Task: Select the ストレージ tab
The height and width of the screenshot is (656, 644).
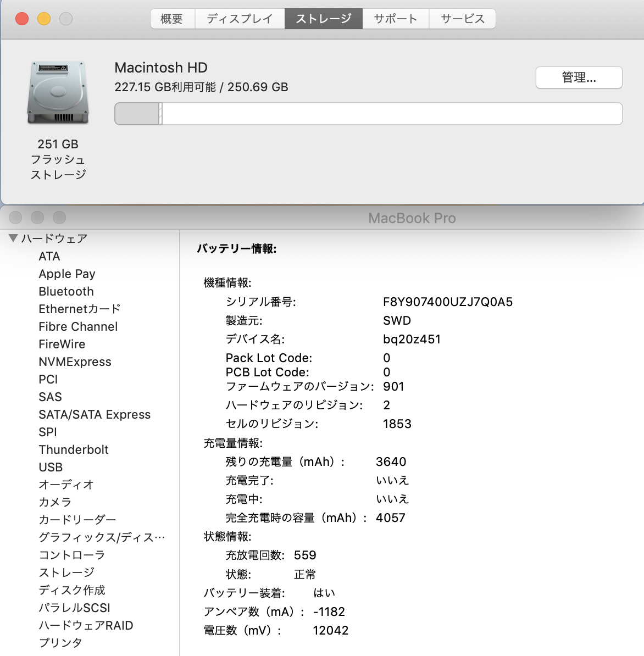Action: [x=324, y=19]
